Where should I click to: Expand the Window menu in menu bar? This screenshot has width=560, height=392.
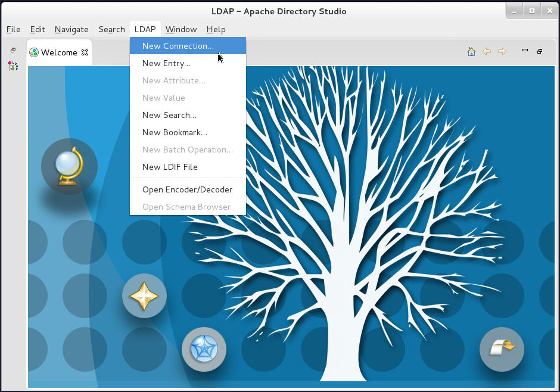(181, 29)
